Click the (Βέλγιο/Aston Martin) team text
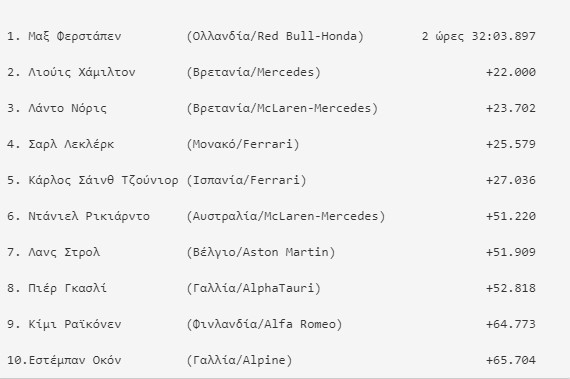Image resolution: width=570 pixels, height=379 pixels. [x=261, y=252]
